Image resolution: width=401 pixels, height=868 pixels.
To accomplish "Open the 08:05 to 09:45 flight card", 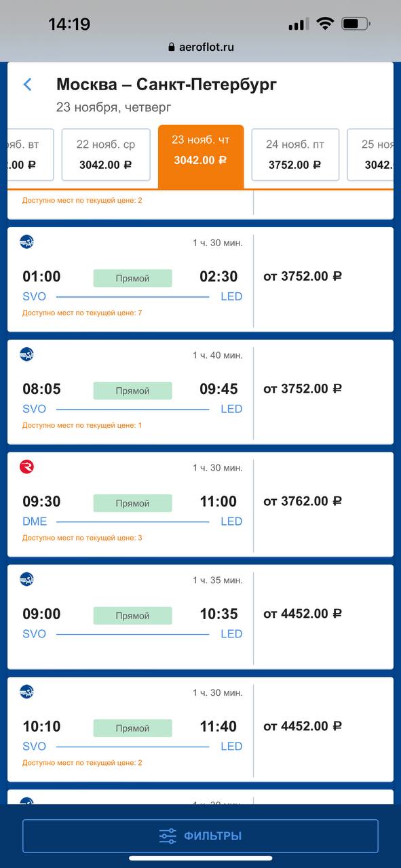I will click(x=130, y=392).
